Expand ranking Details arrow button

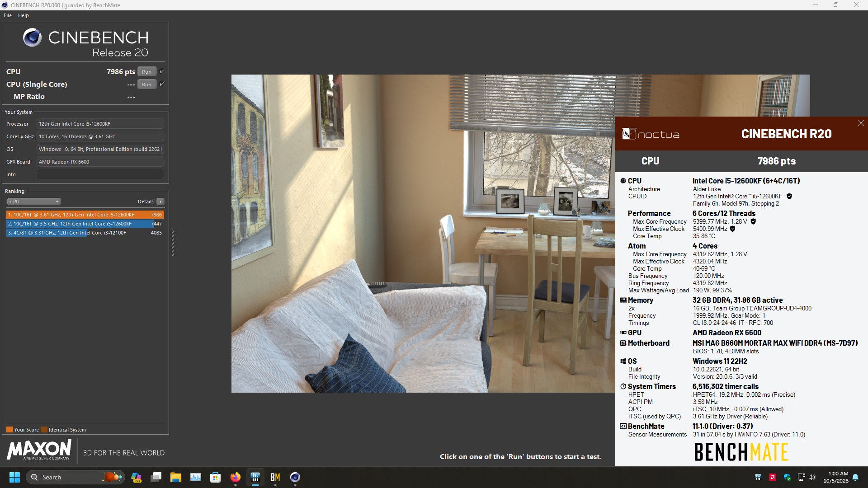[160, 202]
